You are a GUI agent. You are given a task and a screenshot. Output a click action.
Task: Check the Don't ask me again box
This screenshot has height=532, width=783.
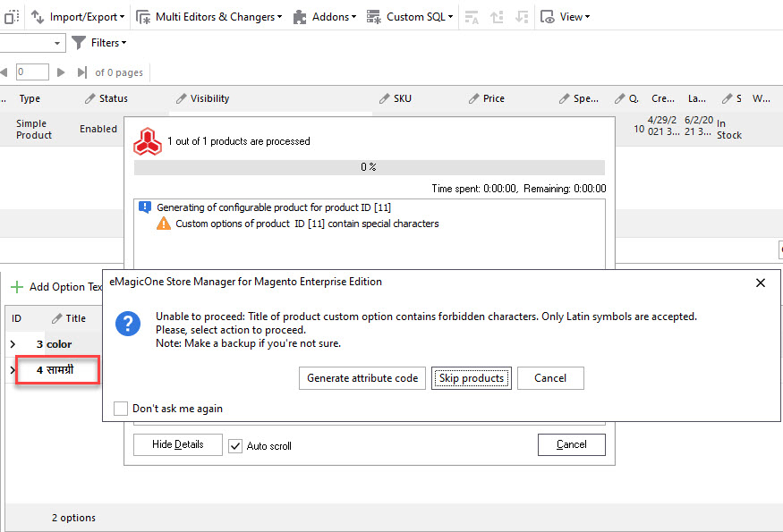tap(120, 409)
